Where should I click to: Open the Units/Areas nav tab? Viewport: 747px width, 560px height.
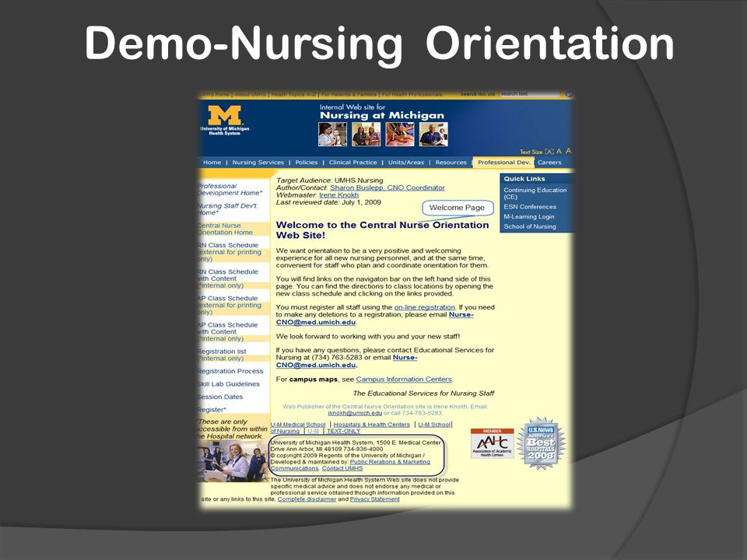(x=406, y=163)
